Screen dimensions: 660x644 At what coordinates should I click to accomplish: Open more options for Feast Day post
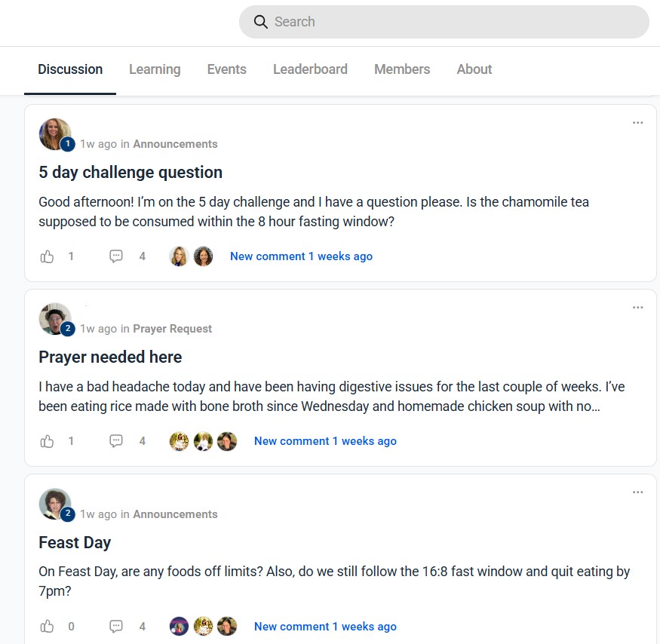pos(638,492)
